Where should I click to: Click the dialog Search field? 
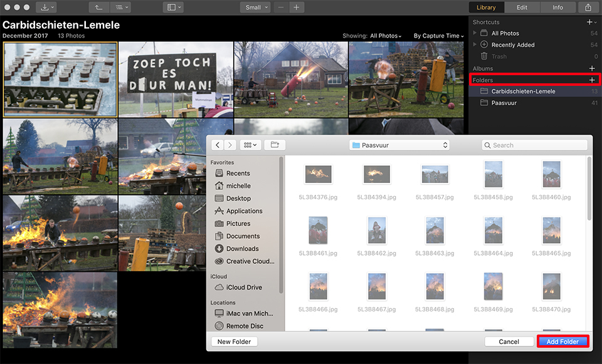(534, 145)
